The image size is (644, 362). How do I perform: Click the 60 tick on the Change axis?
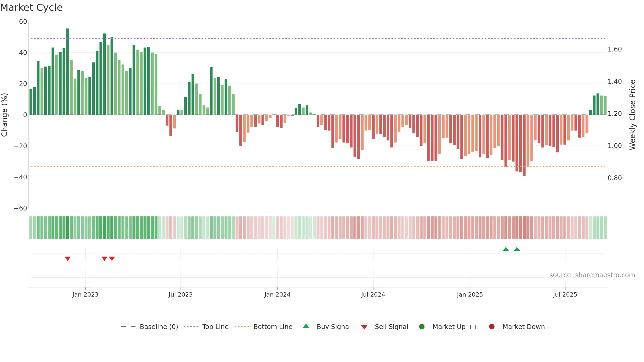click(x=23, y=22)
